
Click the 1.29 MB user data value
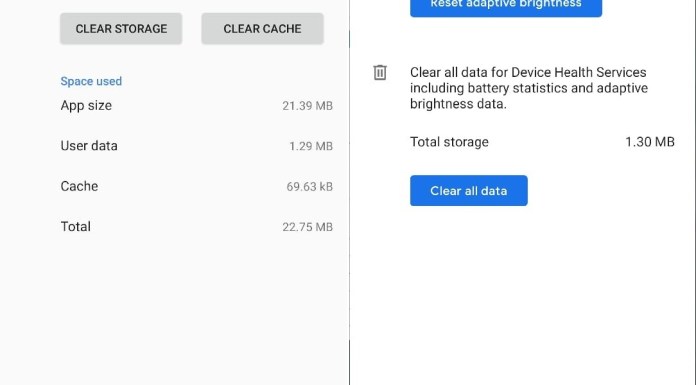311,146
